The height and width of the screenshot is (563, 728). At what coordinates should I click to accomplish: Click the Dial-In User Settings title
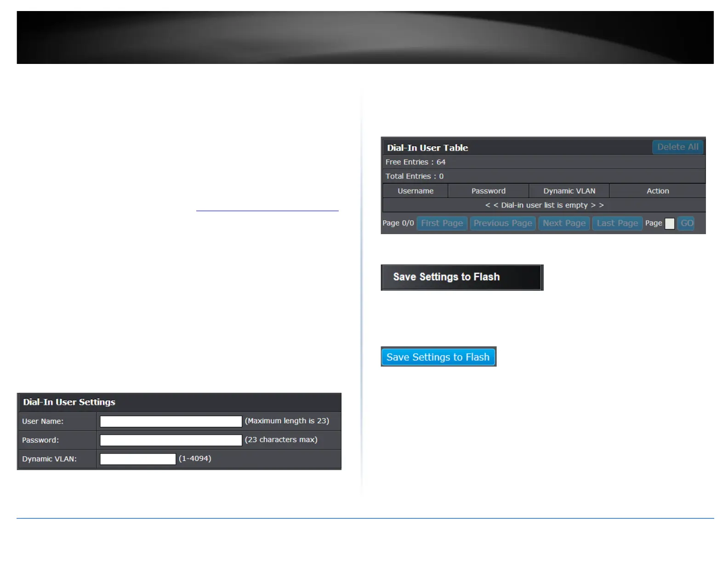(x=69, y=402)
